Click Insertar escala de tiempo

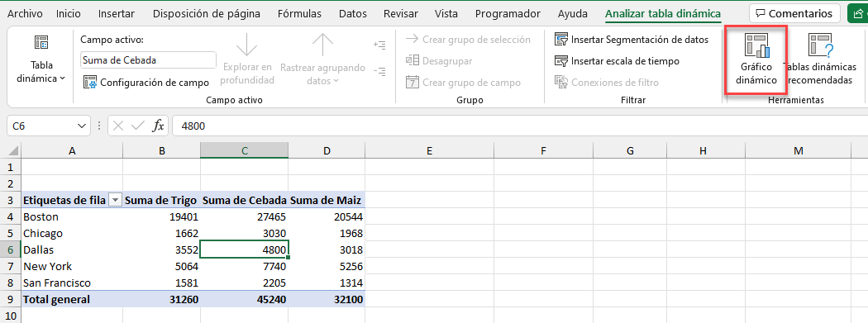click(x=618, y=61)
